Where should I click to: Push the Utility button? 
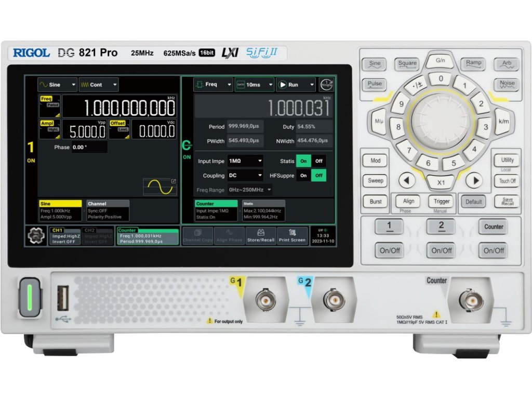click(507, 160)
